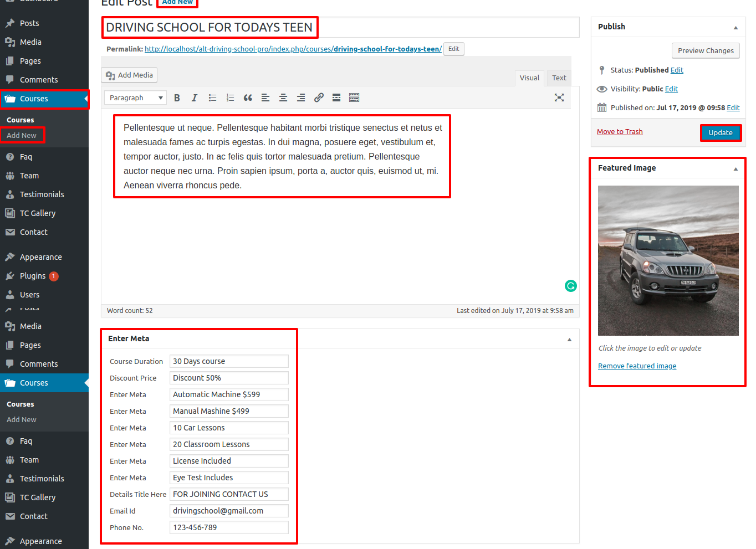Click the Discount Price field
Screen dimensions: 756x549
click(x=229, y=378)
